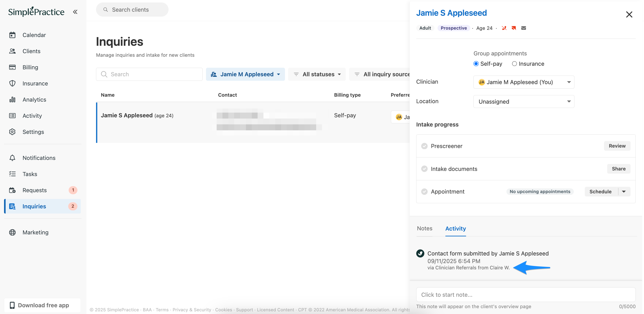Review the Prescreener
This screenshot has width=644, height=314.
[x=617, y=146]
